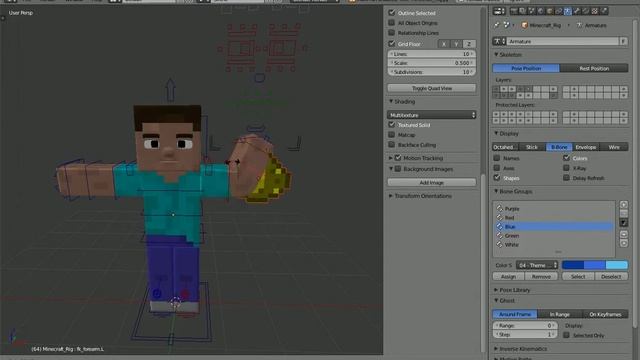Enable armature X-Ray checkbox
Image resolution: width=640 pixels, height=360 pixels.
click(566, 167)
